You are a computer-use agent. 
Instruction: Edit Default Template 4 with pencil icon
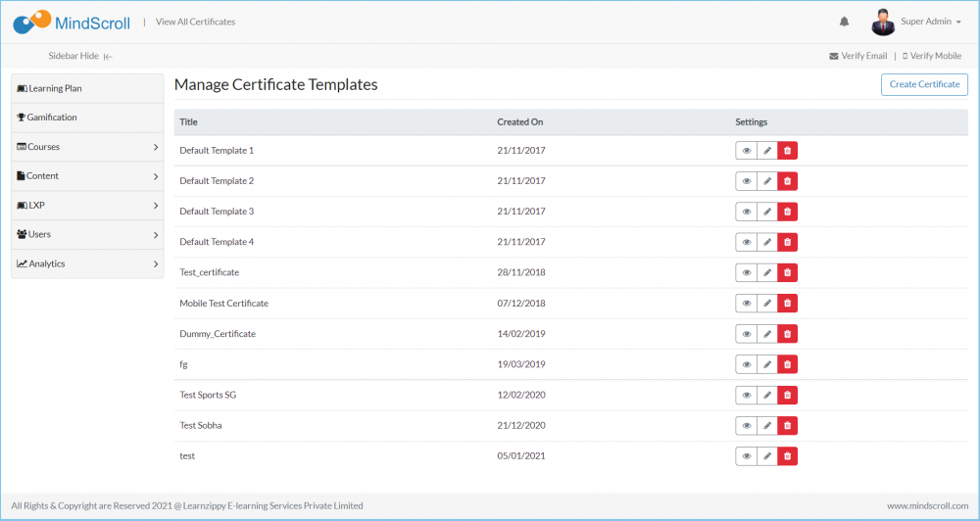tap(767, 243)
